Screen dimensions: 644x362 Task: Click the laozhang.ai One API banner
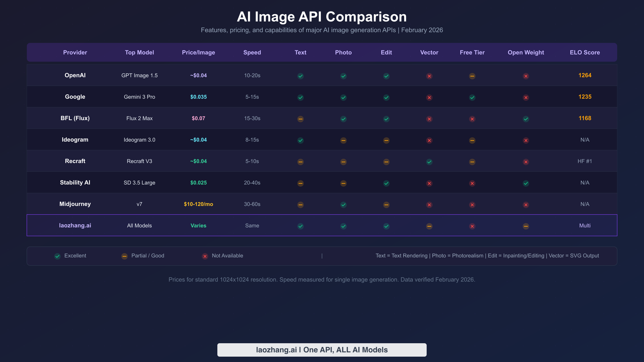(322, 350)
